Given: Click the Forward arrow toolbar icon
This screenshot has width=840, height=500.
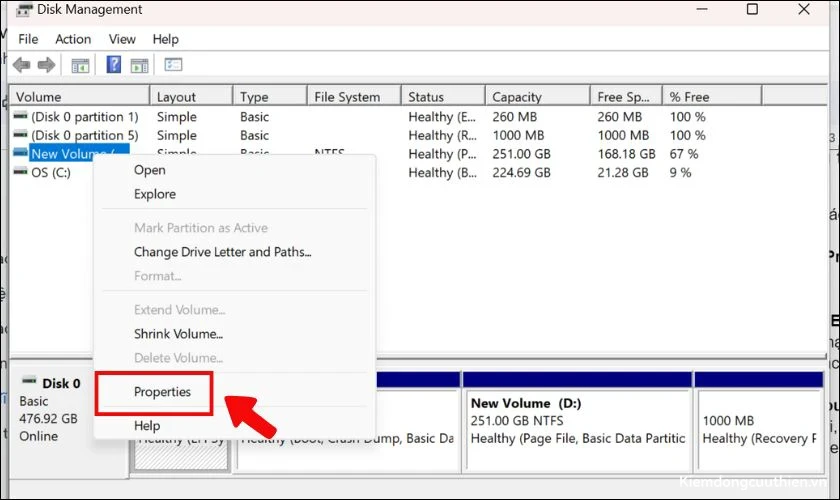Looking at the screenshot, I should 46,65.
